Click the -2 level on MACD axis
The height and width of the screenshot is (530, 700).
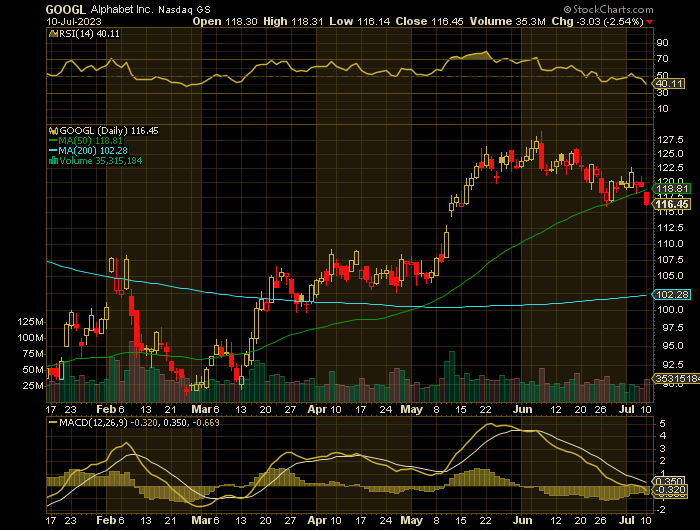pyautogui.click(x=661, y=510)
